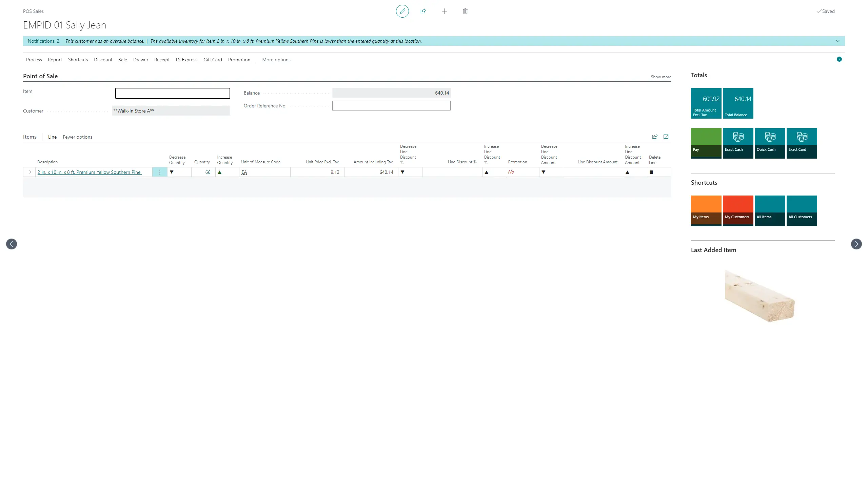Open row three-dots menu for pine item
The width and height of the screenshot is (868, 488).
pyautogui.click(x=160, y=172)
